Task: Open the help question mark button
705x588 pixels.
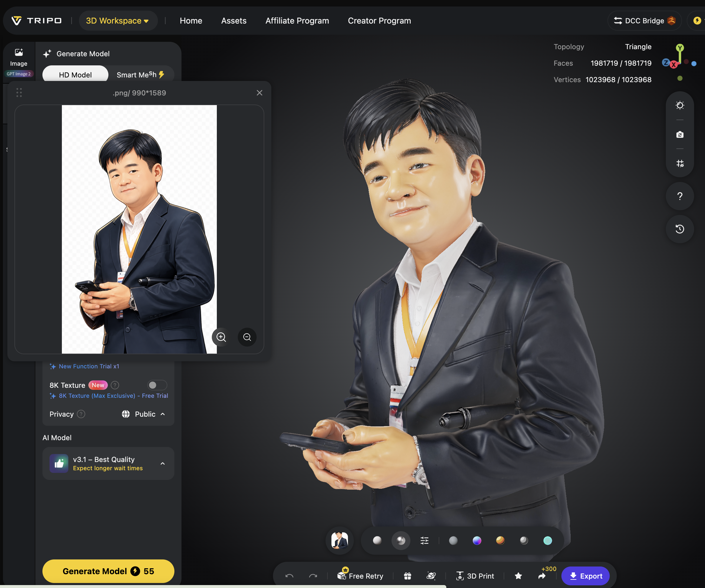Action: [x=680, y=196]
